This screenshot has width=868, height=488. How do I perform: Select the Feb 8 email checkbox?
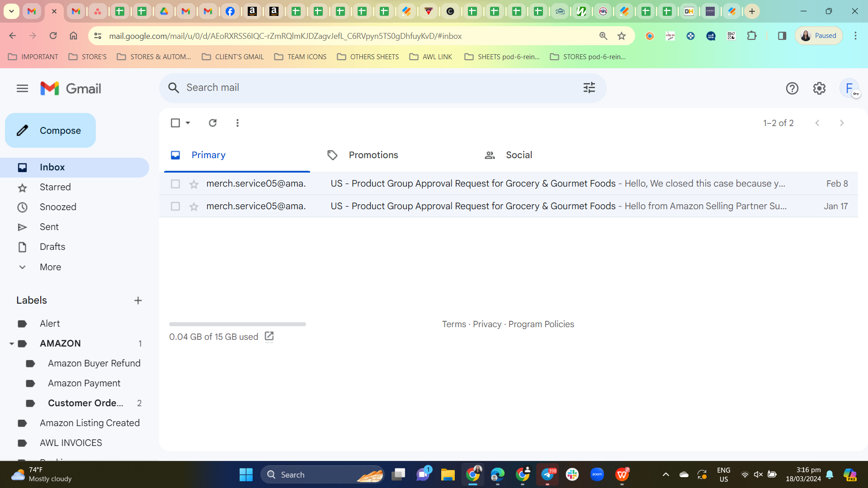tap(175, 184)
